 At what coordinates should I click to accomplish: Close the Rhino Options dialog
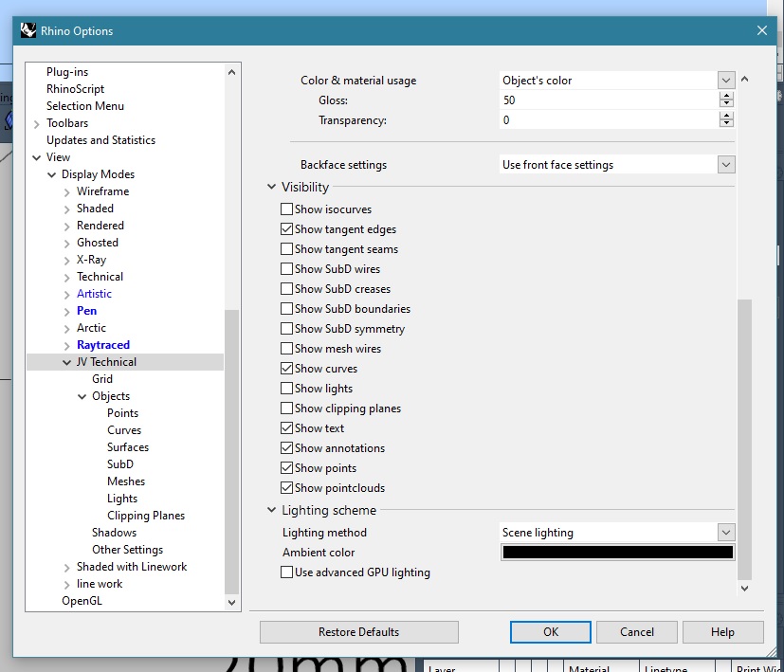761,30
